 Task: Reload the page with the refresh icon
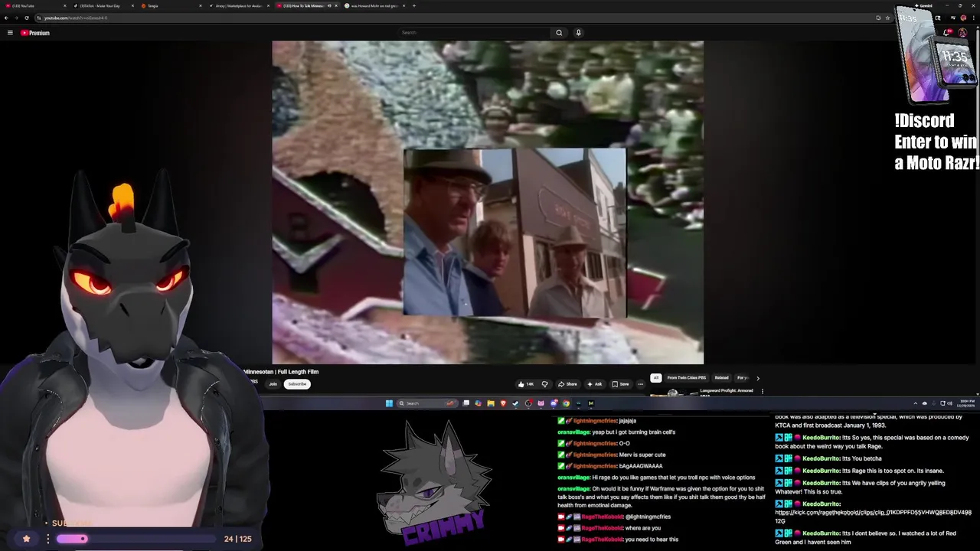click(27, 18)
